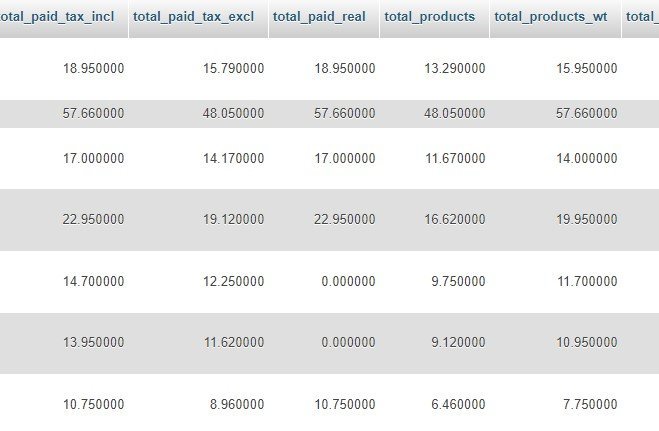
Task: Sort by total_products_wt column header
Action: 551,16
